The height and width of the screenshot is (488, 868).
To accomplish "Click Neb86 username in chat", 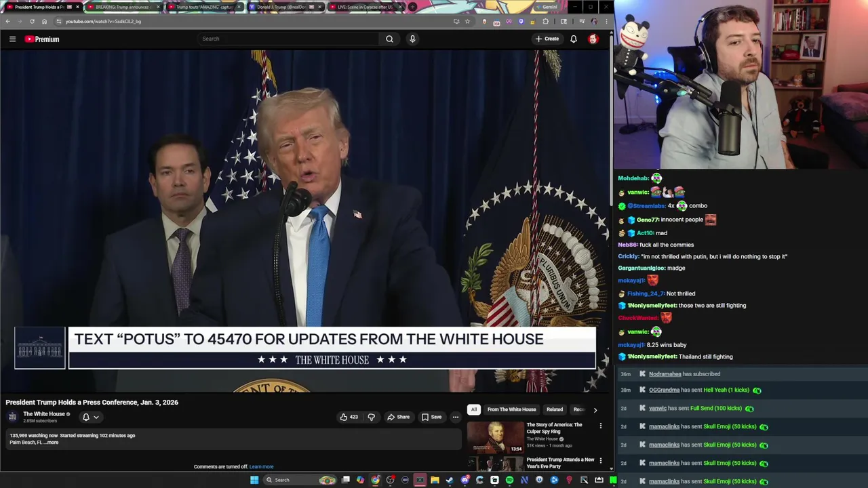I will (x=627, y=245).
